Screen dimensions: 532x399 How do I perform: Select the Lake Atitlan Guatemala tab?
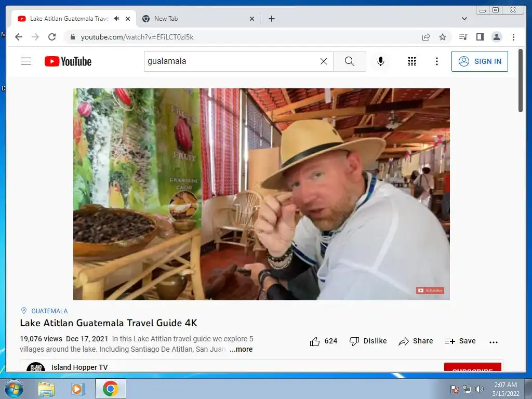tap(69, 19)
